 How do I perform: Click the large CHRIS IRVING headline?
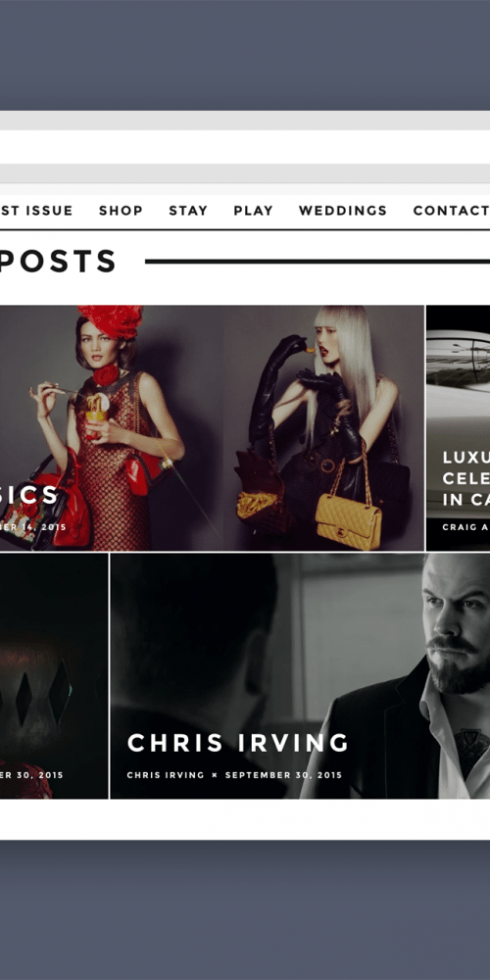tap(237, 743)
